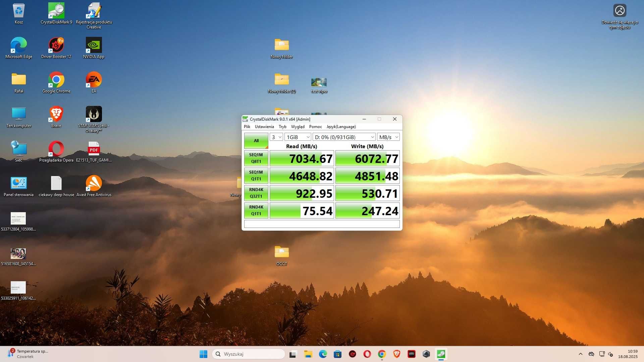Start the SEQ1M Q1T1 test
Screen dimensions: 644x362
click(256, 176)
